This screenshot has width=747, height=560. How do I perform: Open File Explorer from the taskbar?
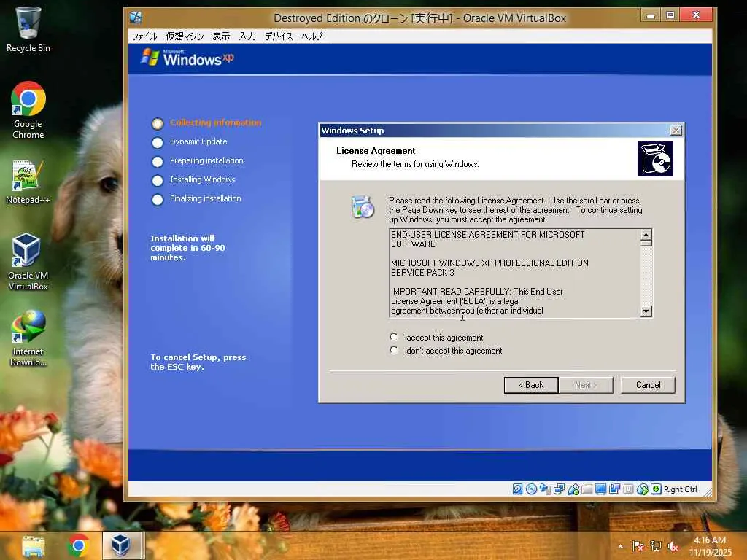coord(34,545)
